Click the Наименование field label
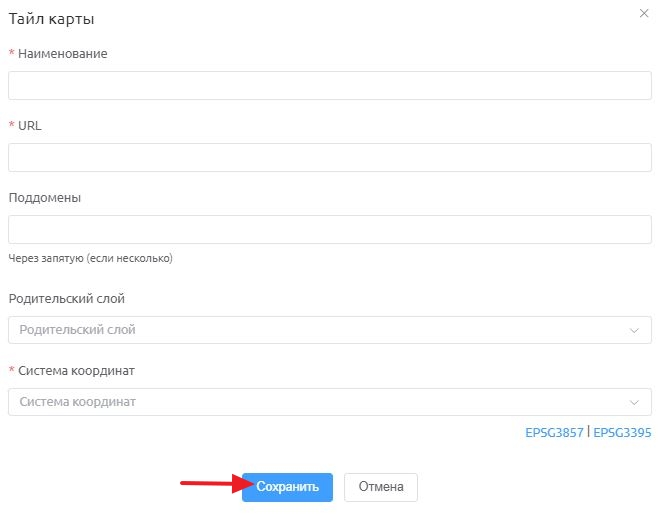This screenshot has width=659, height=530. [x=63, y=54]
